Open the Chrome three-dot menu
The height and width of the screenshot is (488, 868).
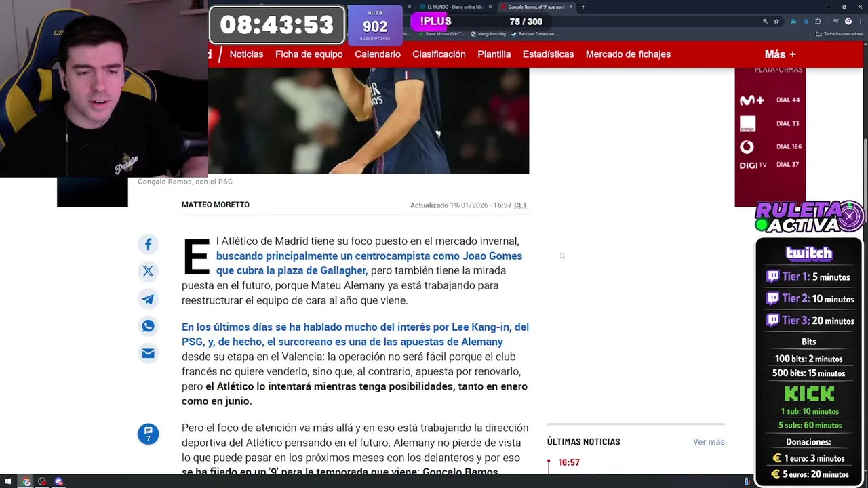[x=860, y=22]
